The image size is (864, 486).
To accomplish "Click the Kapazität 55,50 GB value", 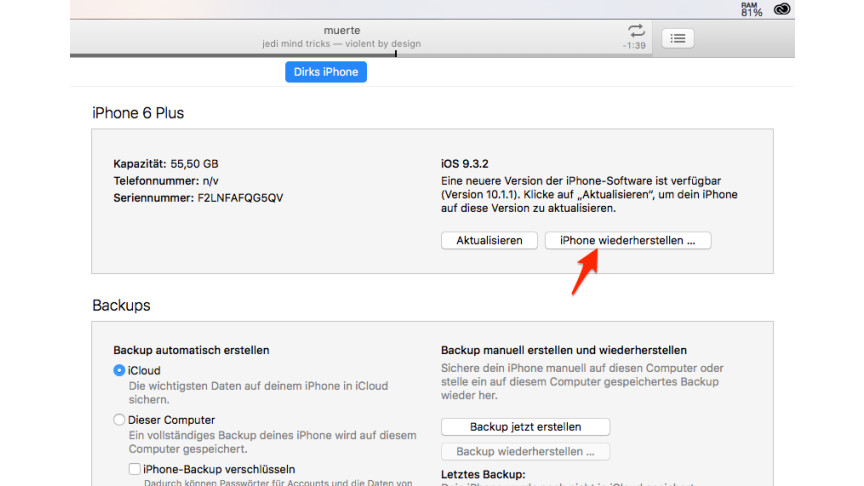I will 194,164.
